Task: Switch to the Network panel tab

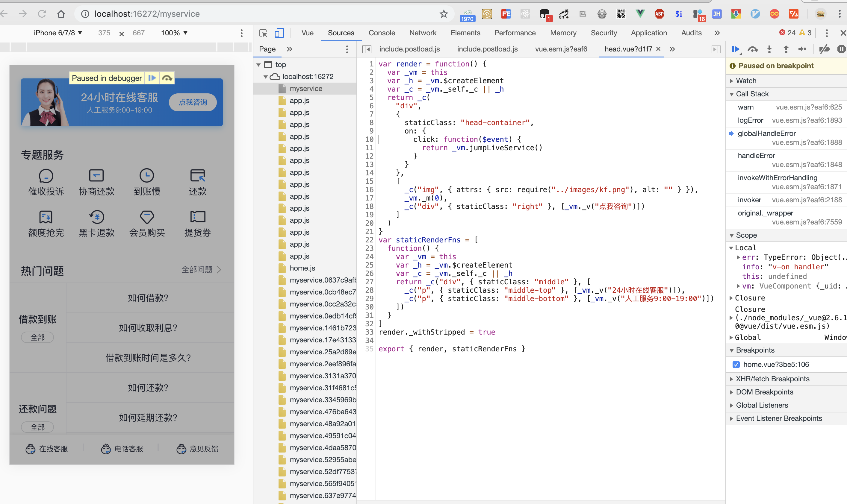Action: coord(423,33)
